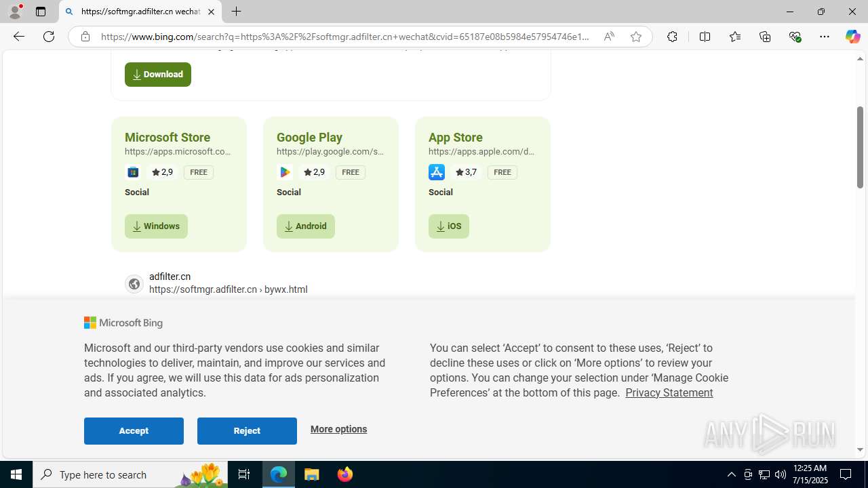Open the Favorites list icon
Screen dimensions: 868x488
coord(735,37)
